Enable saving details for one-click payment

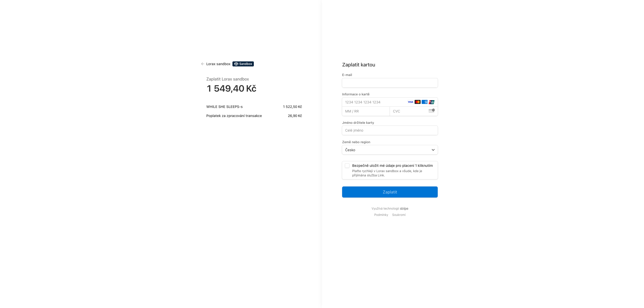tap(347, 166)
